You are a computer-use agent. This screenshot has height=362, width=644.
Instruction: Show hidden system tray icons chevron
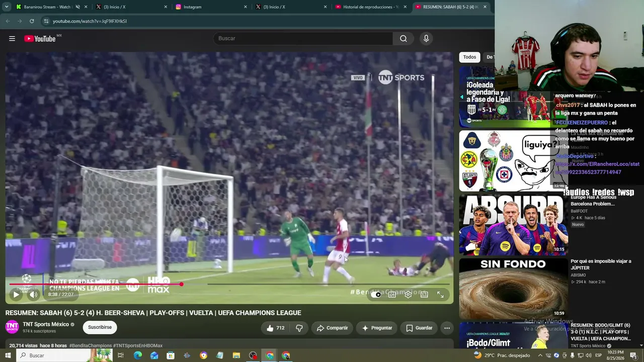pos(540,355)
